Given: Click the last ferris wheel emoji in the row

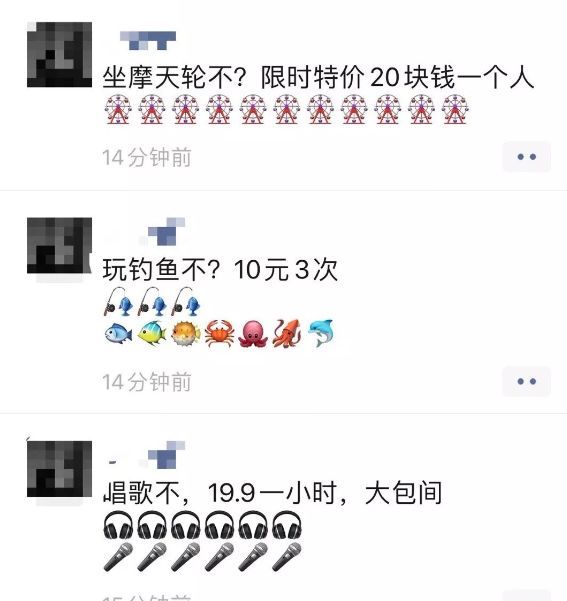Looking at the screenshot, I should pos(455,110).
